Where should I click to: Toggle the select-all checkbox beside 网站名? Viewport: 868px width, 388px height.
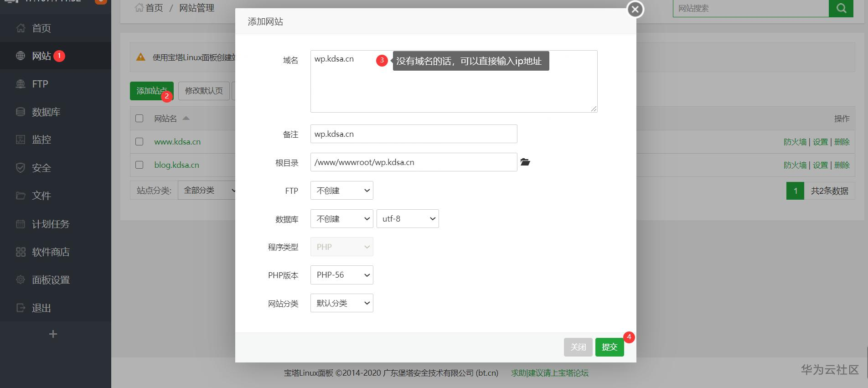point(139,119)
